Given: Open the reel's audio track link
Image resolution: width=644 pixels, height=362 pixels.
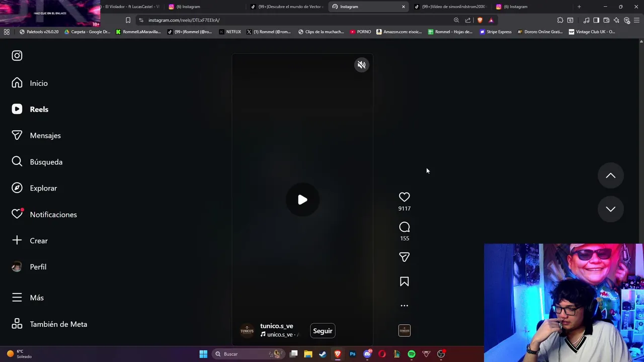Looking at the screenshot, I should pyautogui.click(x=280, y=335).
